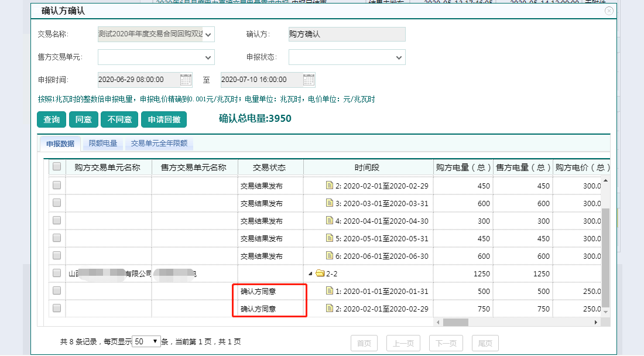Click document icon for 2020-03-01至2020-03-31 row

coord(330,203)
